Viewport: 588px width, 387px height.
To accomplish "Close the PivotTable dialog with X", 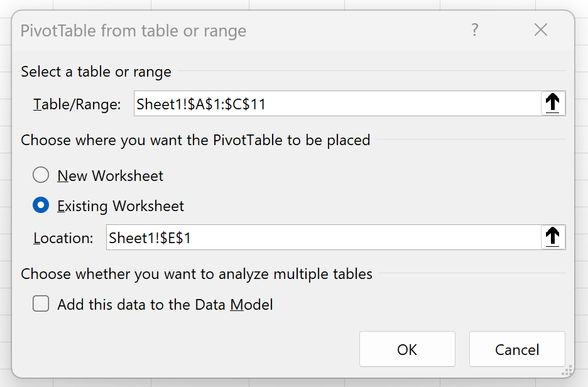I will click(x=541, y=30).
